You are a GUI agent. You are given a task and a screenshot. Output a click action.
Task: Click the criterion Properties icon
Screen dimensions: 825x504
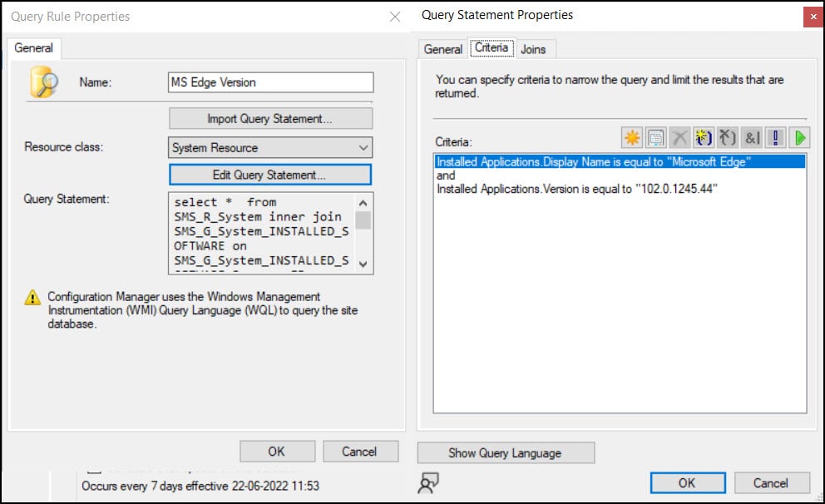pyautogui.click(x=655, y=138)
